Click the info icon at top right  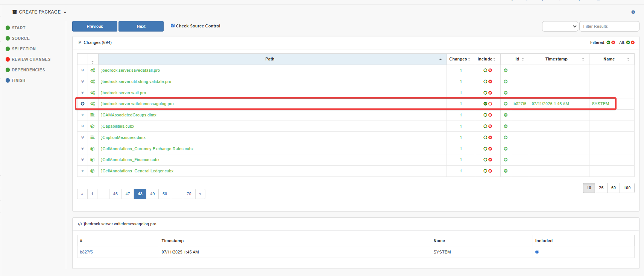point(633,12)
